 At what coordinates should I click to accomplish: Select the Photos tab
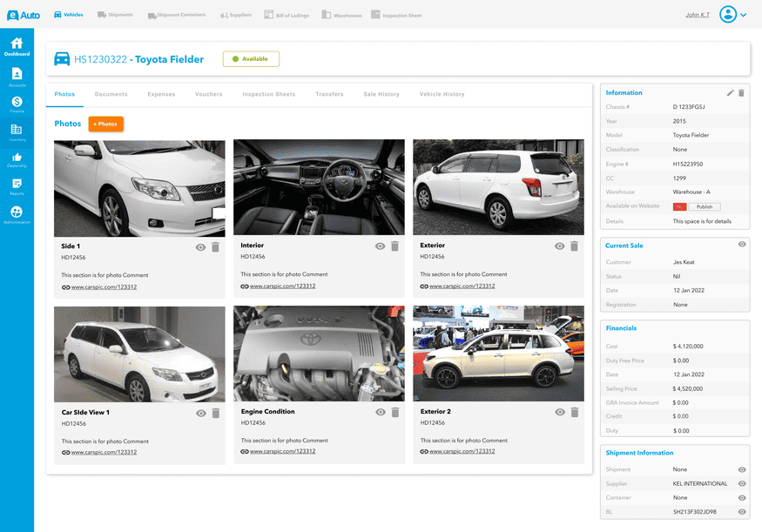click(64, 94)
